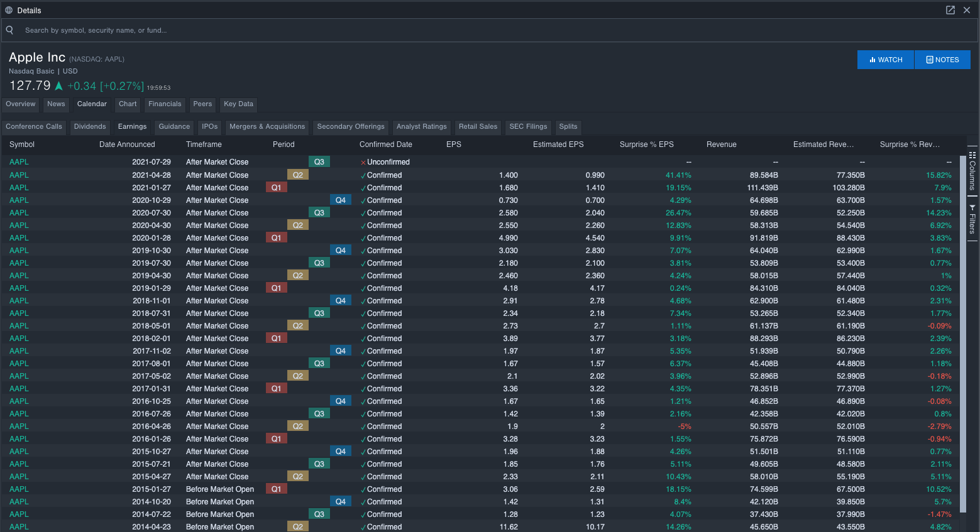The image size is (980, 532).
Task: Sort by the Date Announced column header
Action: click(x=127, y=144)
